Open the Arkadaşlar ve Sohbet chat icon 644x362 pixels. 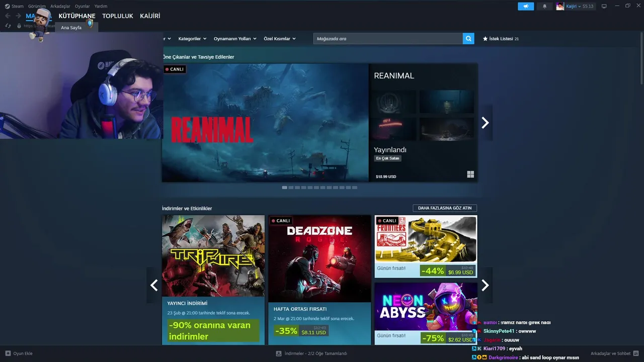coord(636,353)
